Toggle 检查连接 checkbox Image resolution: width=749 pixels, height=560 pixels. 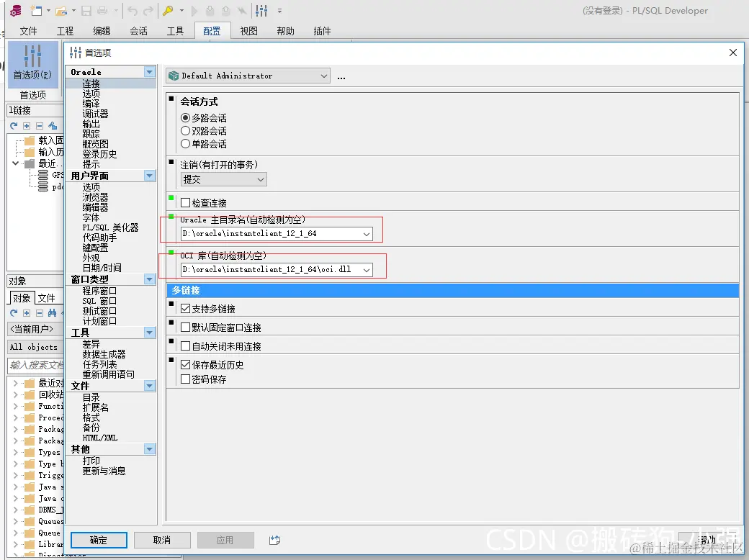pyautogui.click(x=185, y=202)
